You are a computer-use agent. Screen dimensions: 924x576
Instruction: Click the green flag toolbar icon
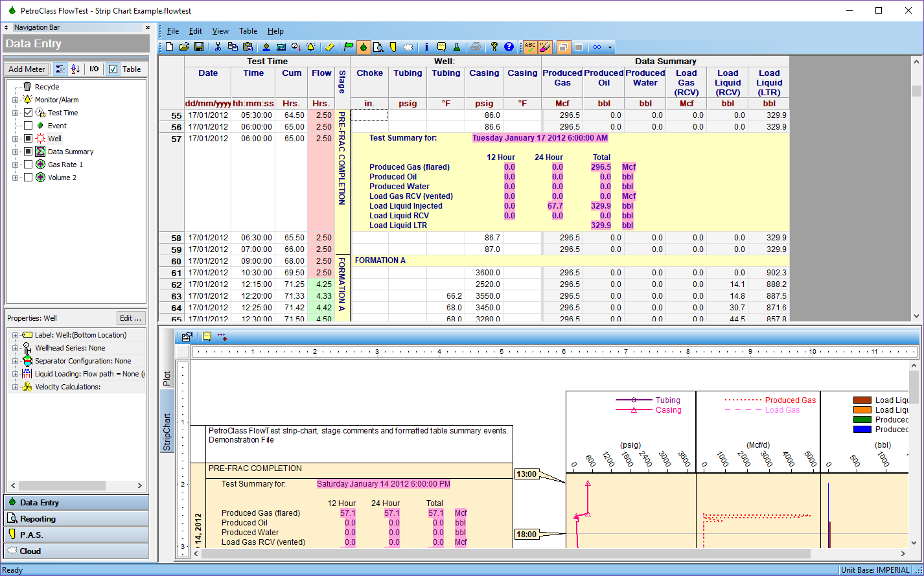point(349,47)
